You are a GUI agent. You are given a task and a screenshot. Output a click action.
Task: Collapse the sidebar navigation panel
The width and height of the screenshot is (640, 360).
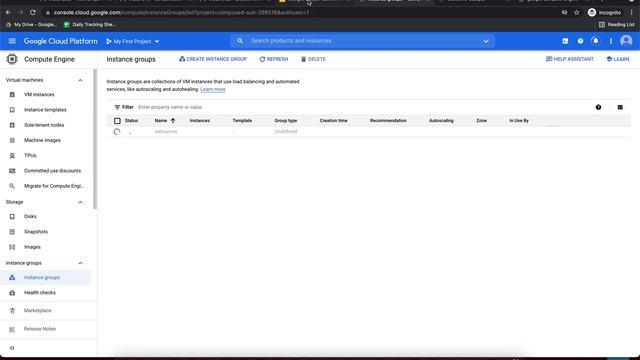(12, 348)
